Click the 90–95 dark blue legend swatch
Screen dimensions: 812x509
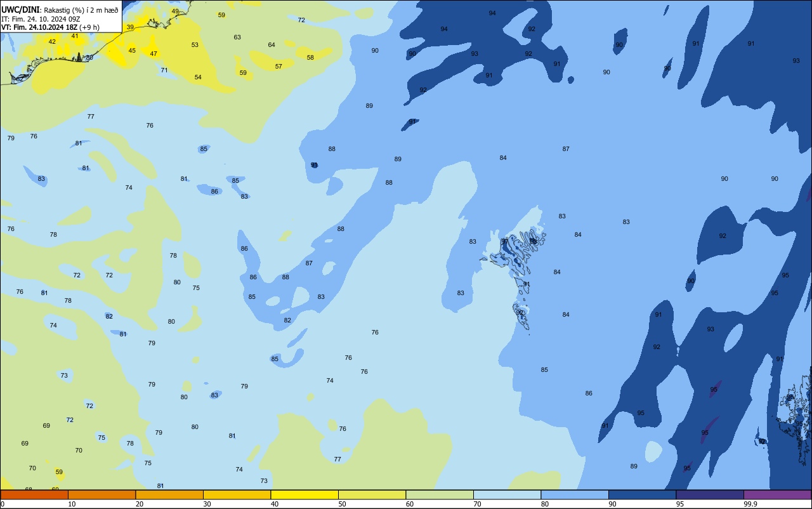642,494
